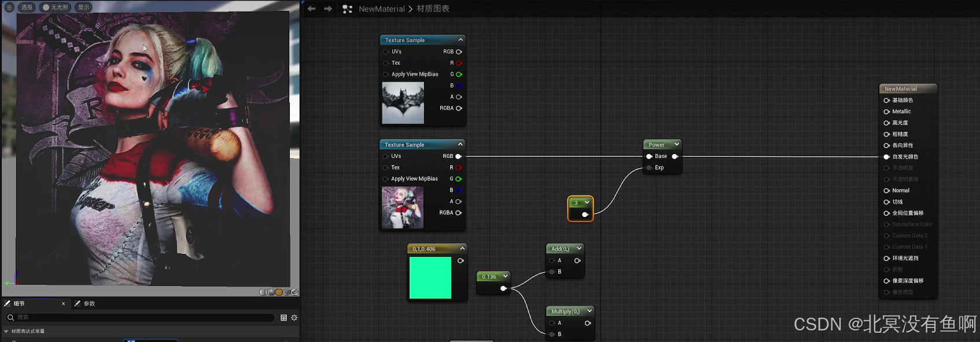Click green G output pin of first Texture Sample
Screen dimensions: 980x342
pyautogui.click(x=459, y=74)
